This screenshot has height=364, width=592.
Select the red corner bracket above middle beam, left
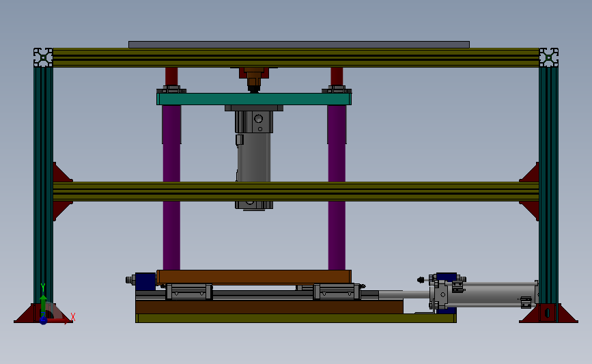(61, 173)
